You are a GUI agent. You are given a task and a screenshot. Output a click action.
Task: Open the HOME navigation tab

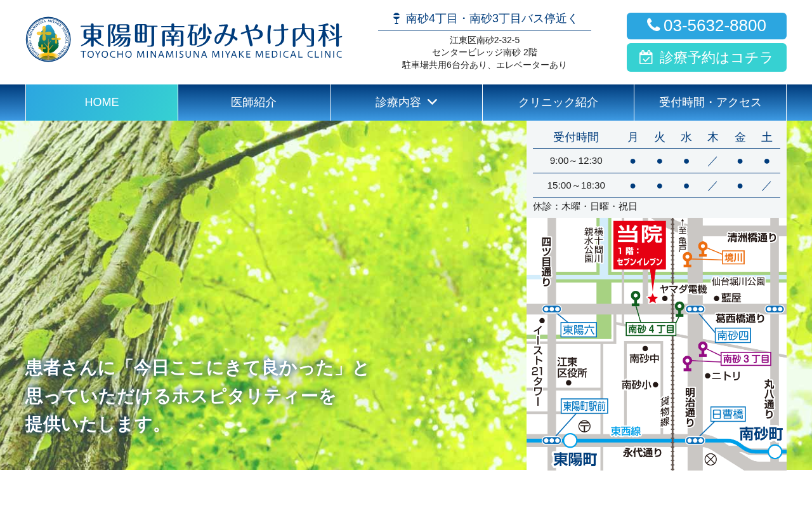pos(101,102)
